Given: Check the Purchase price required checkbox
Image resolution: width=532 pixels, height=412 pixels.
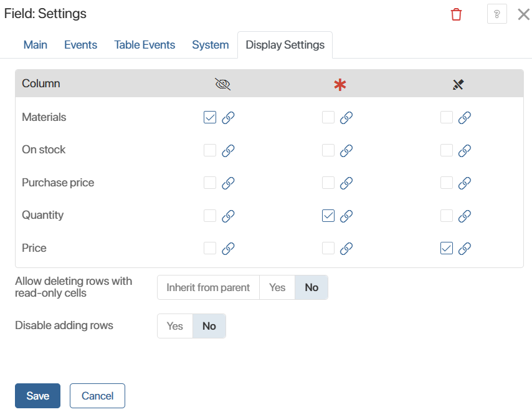Looking at the screenshot, I should point(328,183).
